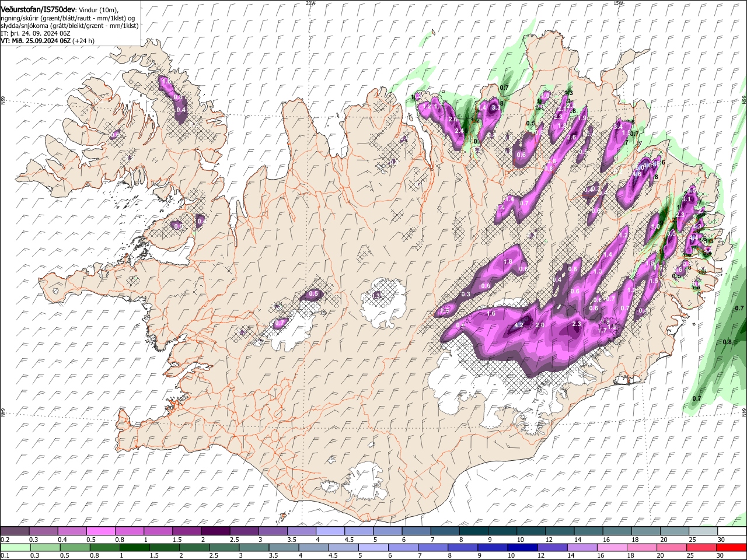Select the 'IT: þri. 24. 09. 2024 06Z' line

[36, 33]
